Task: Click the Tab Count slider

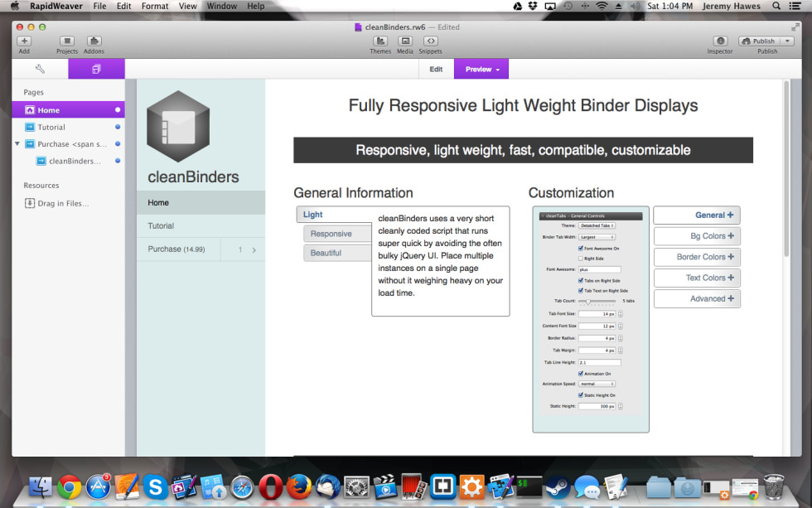Action: tap(597, 301)
